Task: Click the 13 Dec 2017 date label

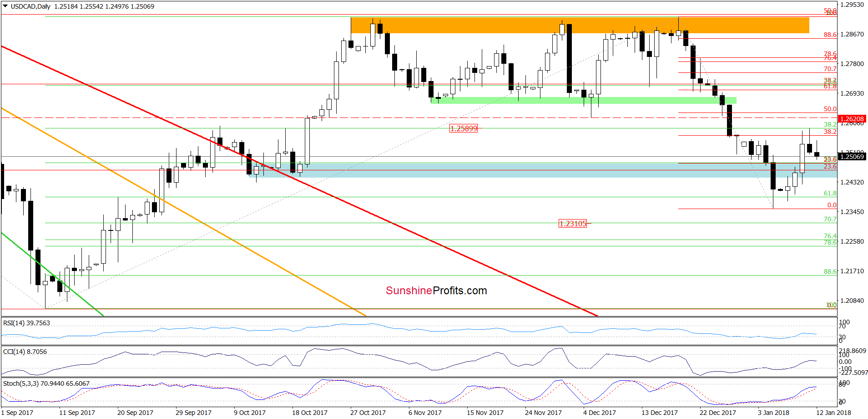Action: [660, 413]
